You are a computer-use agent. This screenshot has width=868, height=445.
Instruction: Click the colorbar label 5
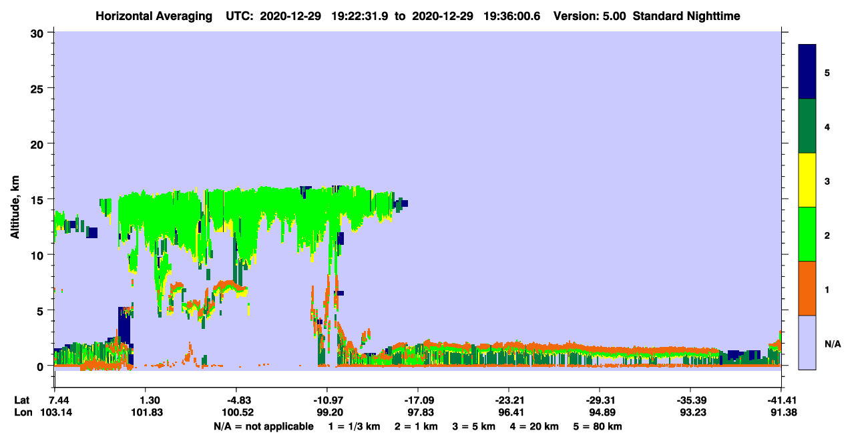[827, 73]
